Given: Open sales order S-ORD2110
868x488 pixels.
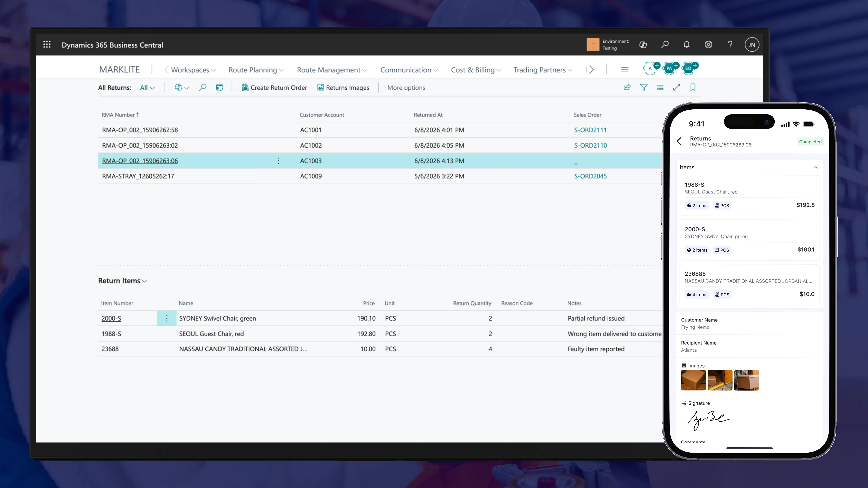Looking at the screenshot, I should 590,145.
